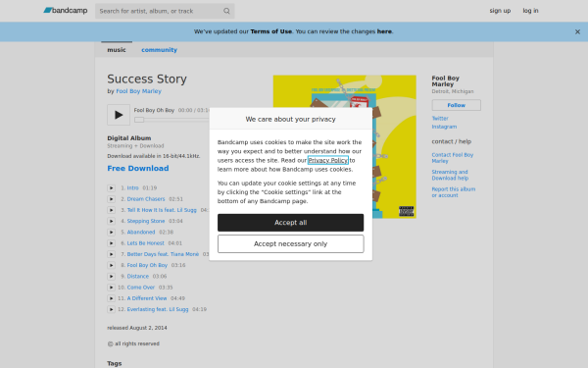Report this album or account
The width and height of the screenshot is (588, 368).
tap(453, 192)
